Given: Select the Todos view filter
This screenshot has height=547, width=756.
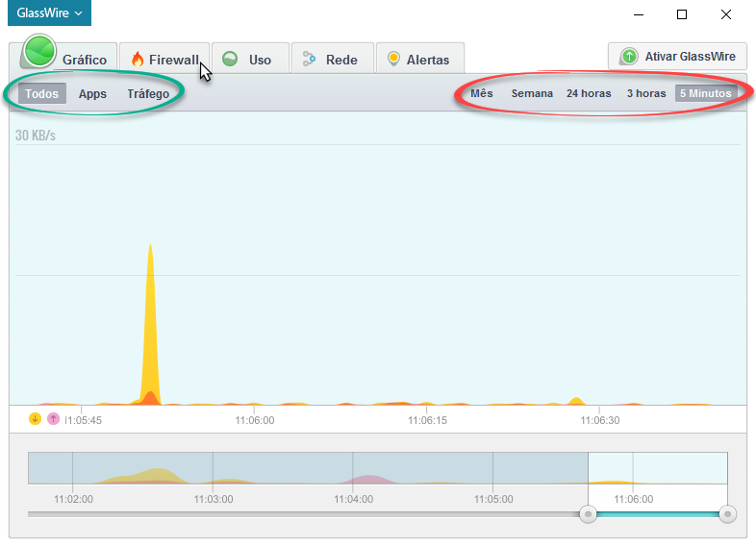Looking at the screenshot, I should (x=42, y=93).
